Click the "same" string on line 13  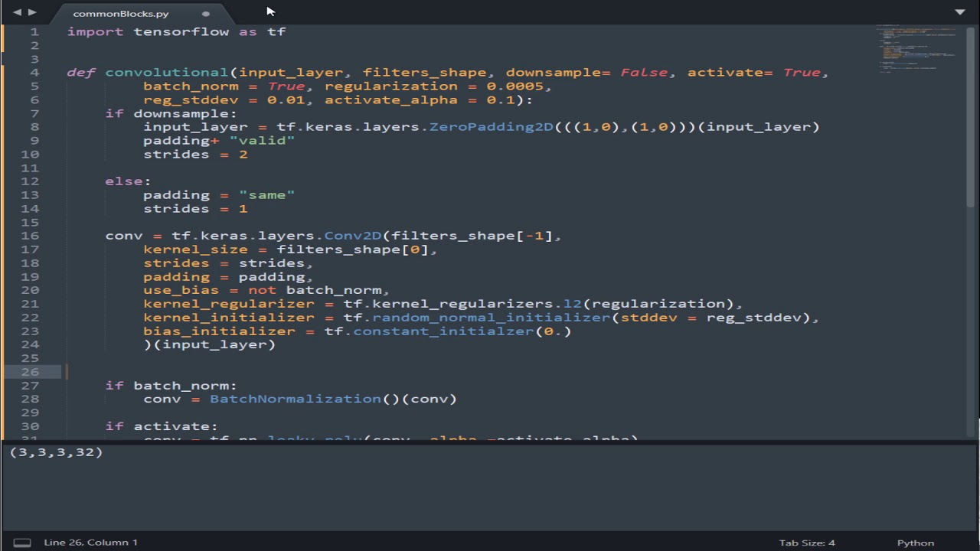(266, 195)
